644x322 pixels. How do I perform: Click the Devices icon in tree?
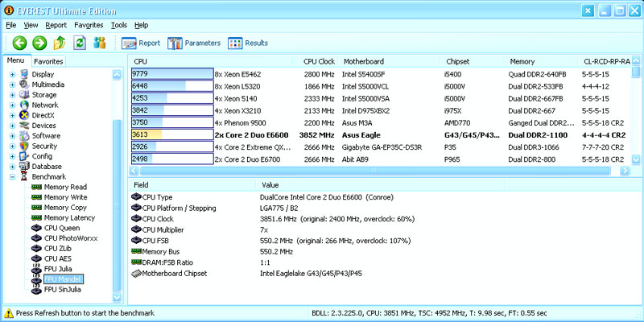(24, 126)
